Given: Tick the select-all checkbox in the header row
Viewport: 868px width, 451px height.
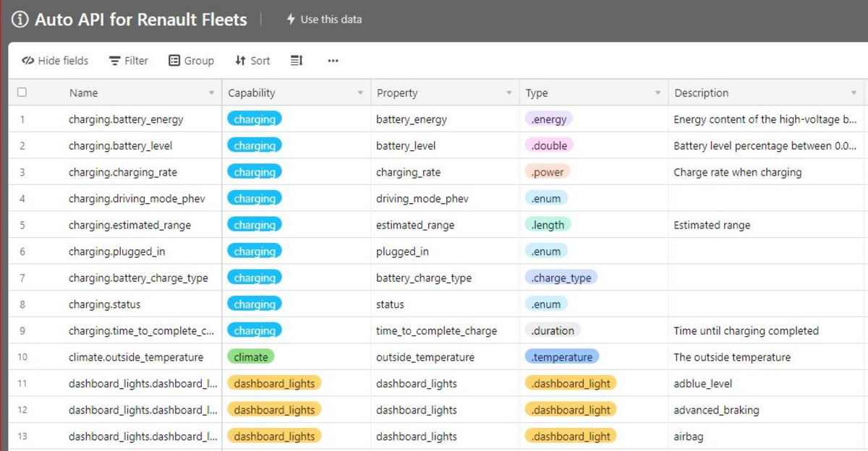Looking at the screenshot, I should tap(22, 93).
